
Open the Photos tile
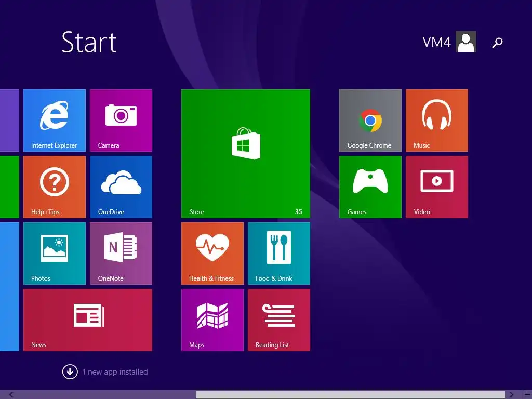pos(54,254)
